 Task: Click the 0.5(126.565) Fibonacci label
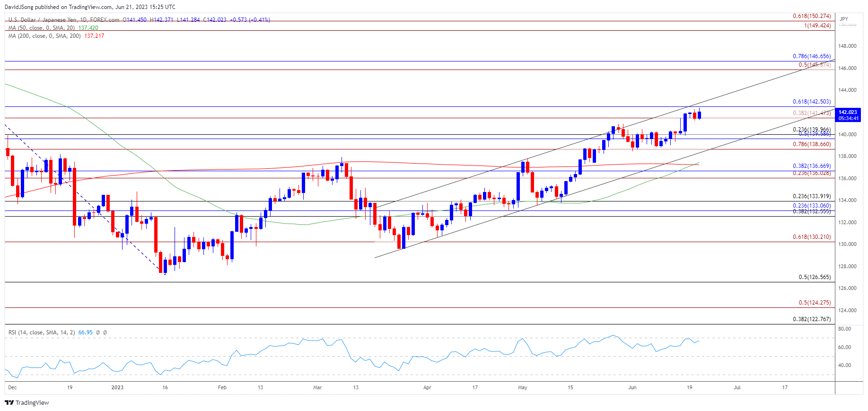[x=815, y=277]
